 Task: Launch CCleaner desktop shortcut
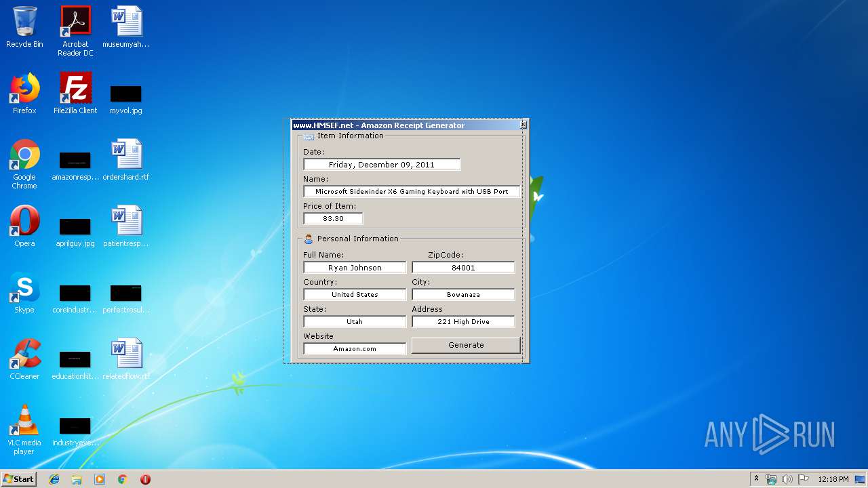click(x=24, y=359)
